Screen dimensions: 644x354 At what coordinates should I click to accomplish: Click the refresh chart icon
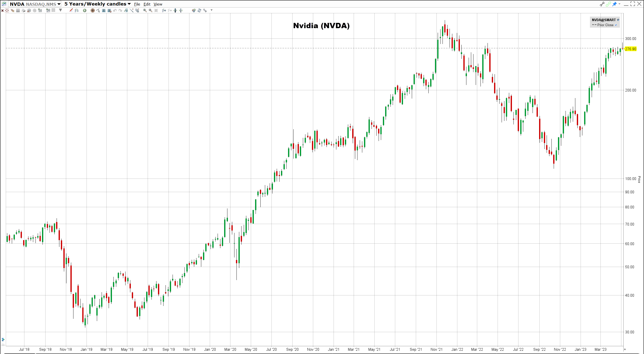click(x=199, y=11)
